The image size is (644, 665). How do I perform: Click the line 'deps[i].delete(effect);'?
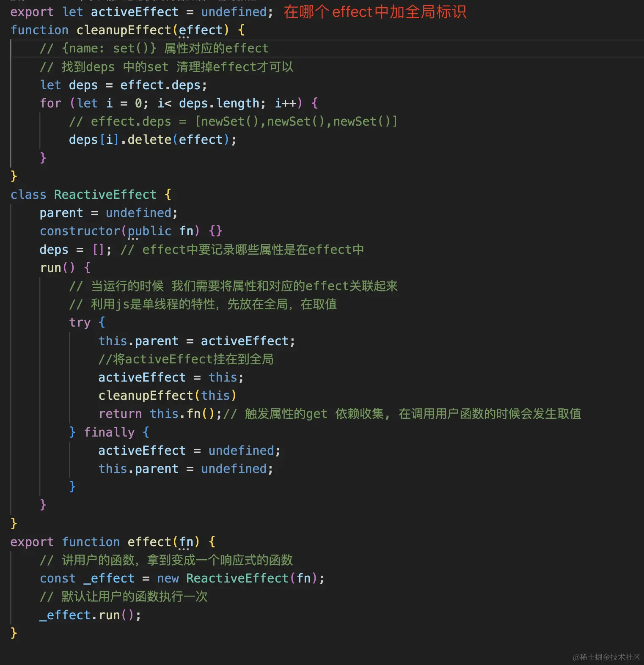tap(152, 140)
